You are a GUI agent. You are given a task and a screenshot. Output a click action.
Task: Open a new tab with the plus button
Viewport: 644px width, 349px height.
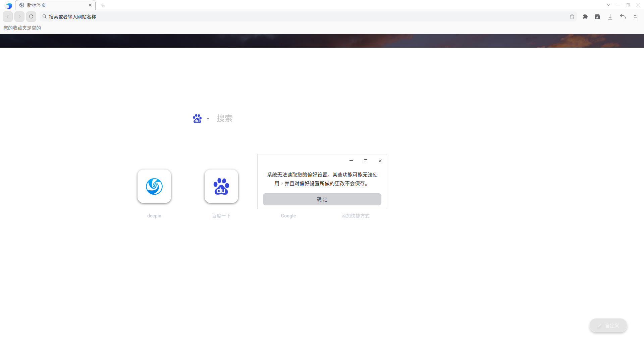coord(103,5)
